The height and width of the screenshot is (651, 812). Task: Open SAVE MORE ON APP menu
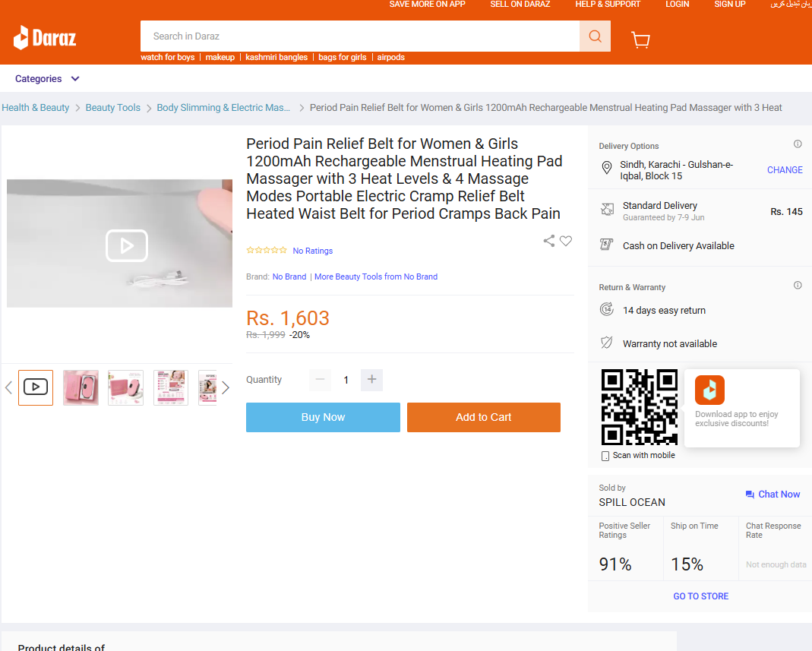pos(427,4)
